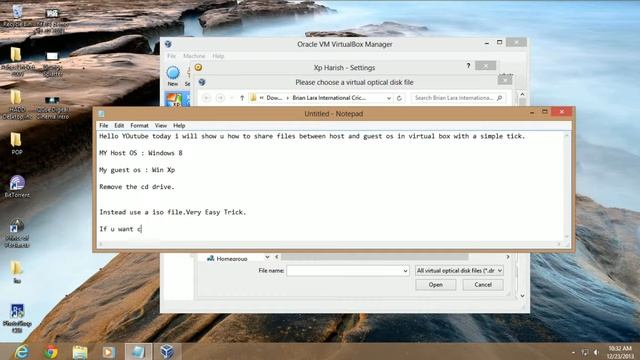
Task: Click Notepad horizontal scrollbar right arrow
Action: coord(559,244)
